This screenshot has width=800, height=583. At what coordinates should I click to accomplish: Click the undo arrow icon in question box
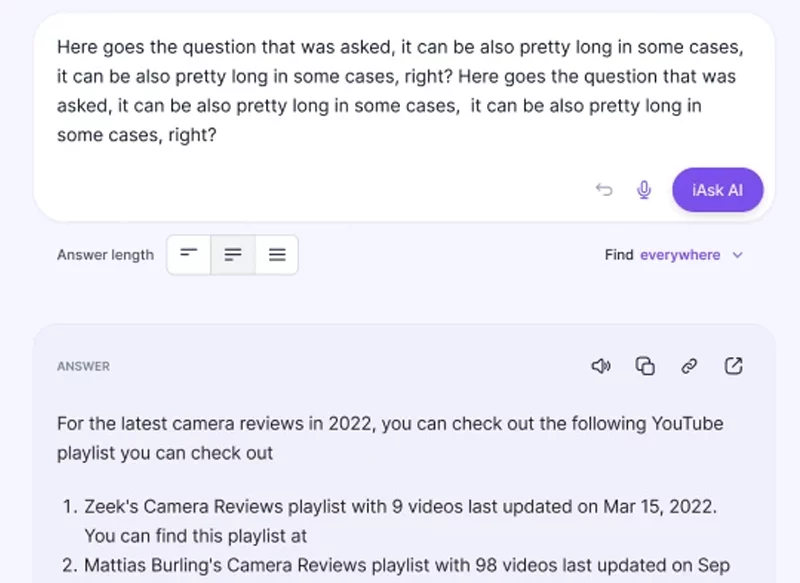[604, 190]
